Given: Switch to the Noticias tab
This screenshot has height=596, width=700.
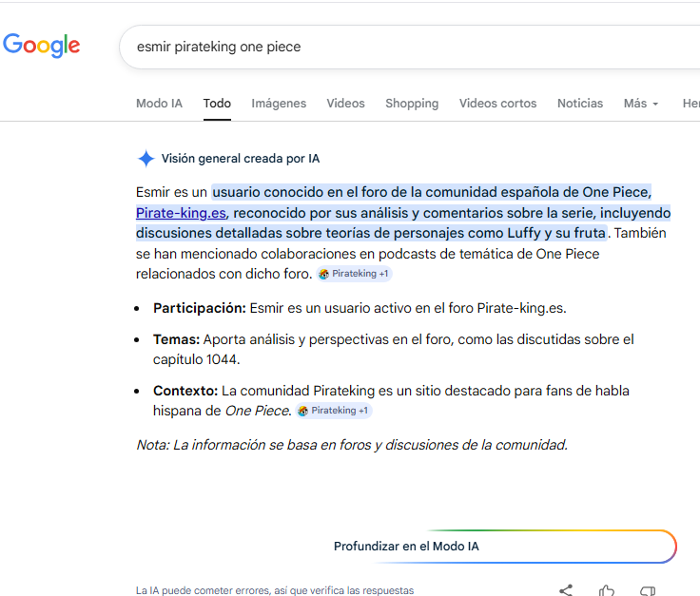Looking at the screenshot, I should tap(580, 104).
